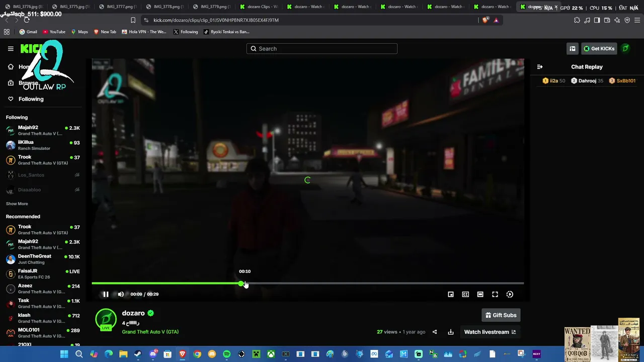Viewport: 644px width, 362px height.
Task: Click the Search field on Kick
Action: click(x=322, y=49)
